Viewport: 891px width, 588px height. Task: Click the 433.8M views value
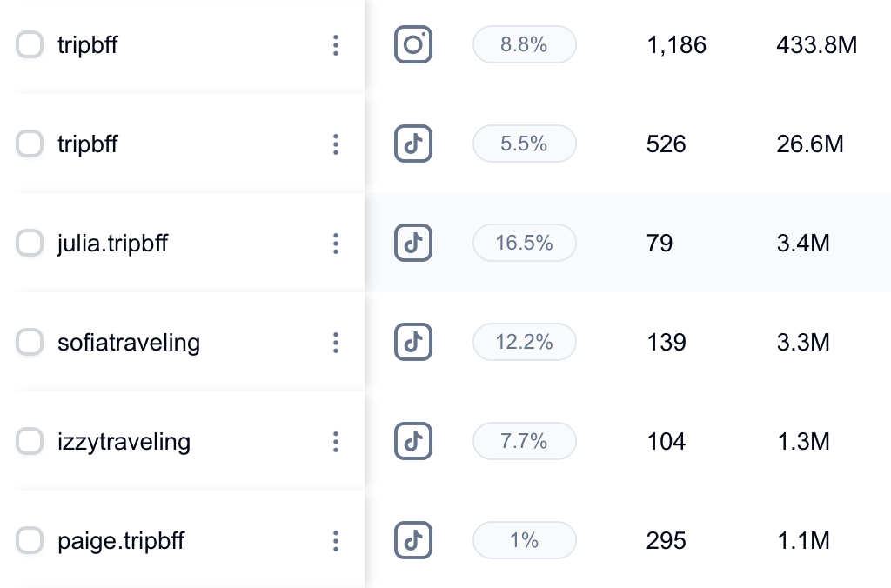pos(816,45)
